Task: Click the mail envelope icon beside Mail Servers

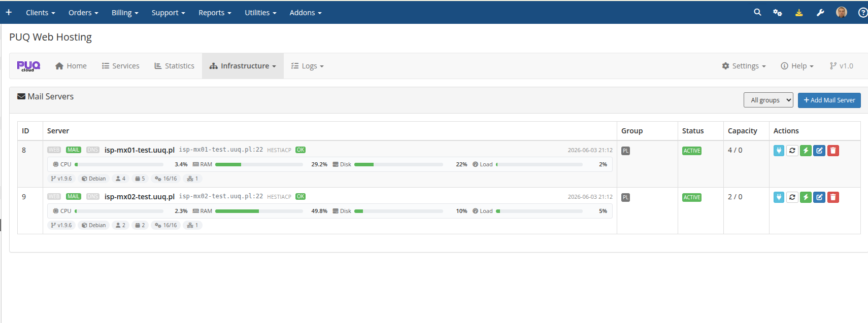Action: [x=21, y=96]
